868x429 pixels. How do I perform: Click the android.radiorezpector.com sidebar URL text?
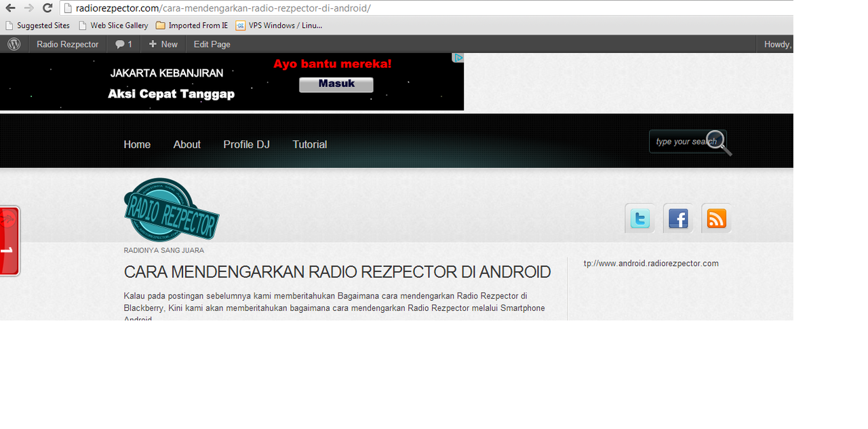pos(651,263)
